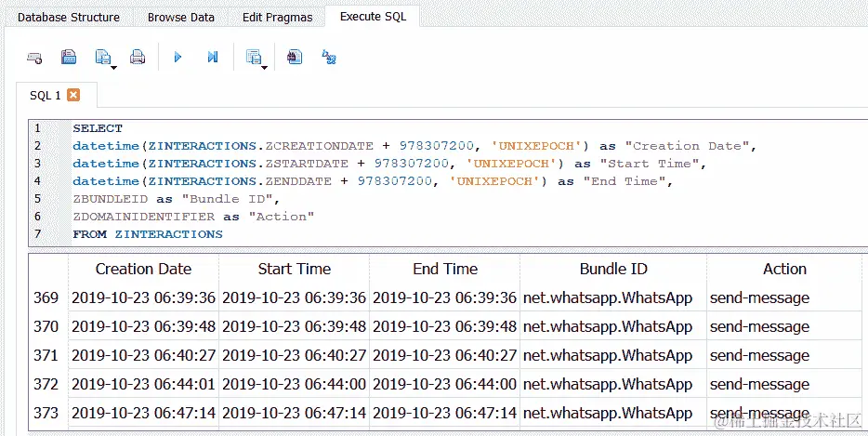
Task: Click send-message cell in row 369
Action: pos(784,298)
